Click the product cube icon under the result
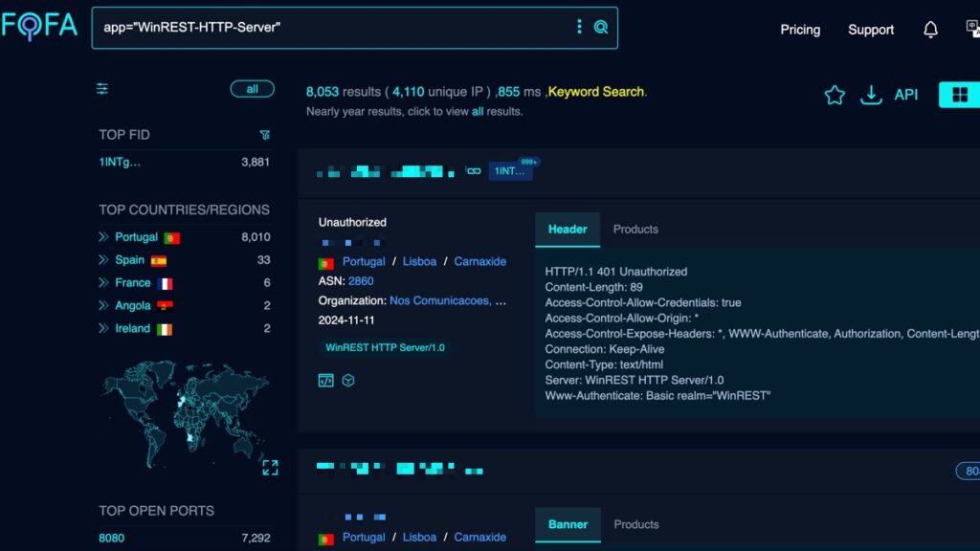The height and width of the screenshot is (551, 980). 349,380
